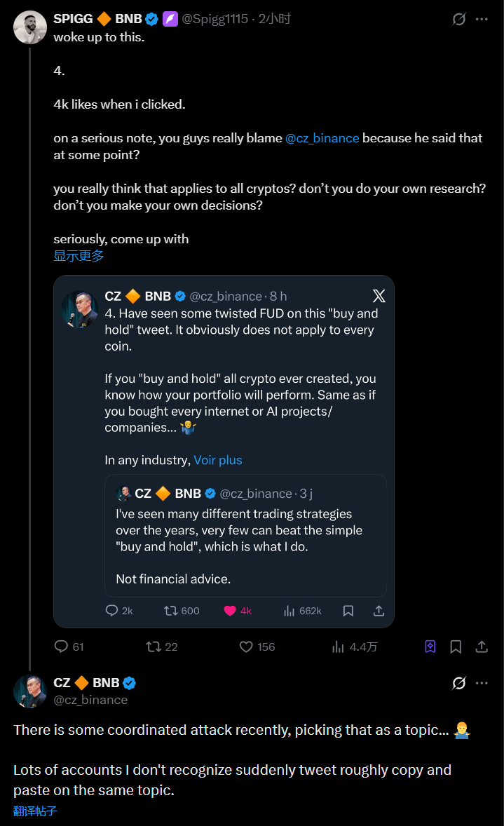Repost SPIGG's tweet with 22 reposts
The height and width of the screenshot is (826, 504).
tap(154, 646)
